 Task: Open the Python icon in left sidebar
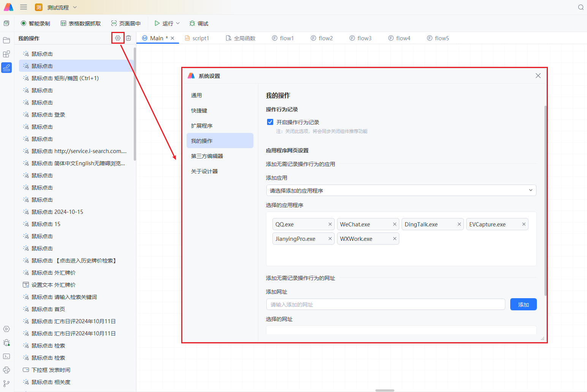click(6, 370)
